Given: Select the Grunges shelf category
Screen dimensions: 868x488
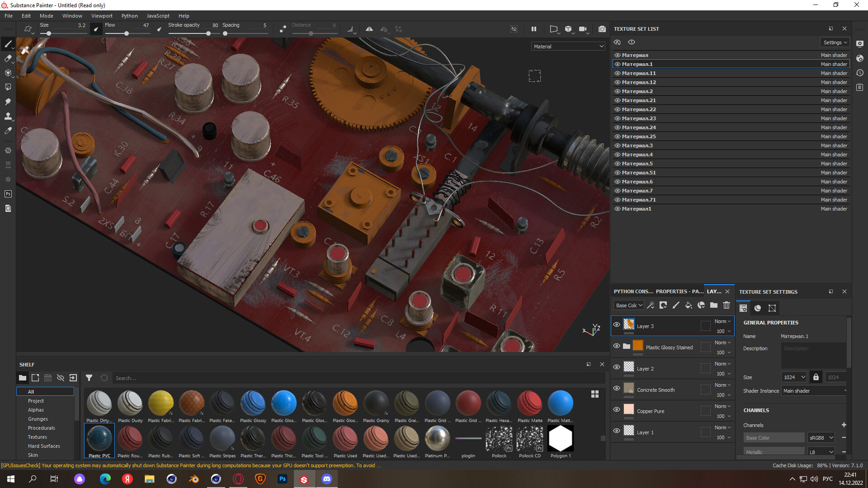Looking at the screenshot, I should [38, 419].
